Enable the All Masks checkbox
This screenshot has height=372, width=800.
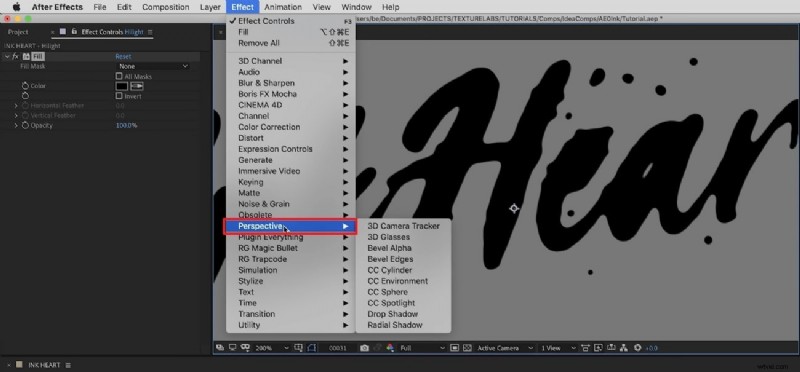click(119, 76)
